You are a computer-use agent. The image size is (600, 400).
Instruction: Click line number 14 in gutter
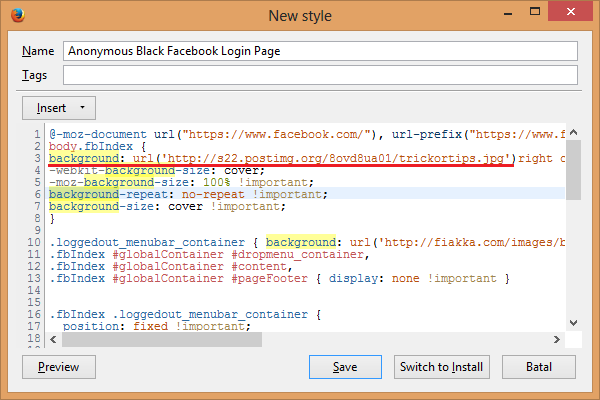[x=34, y=290]
